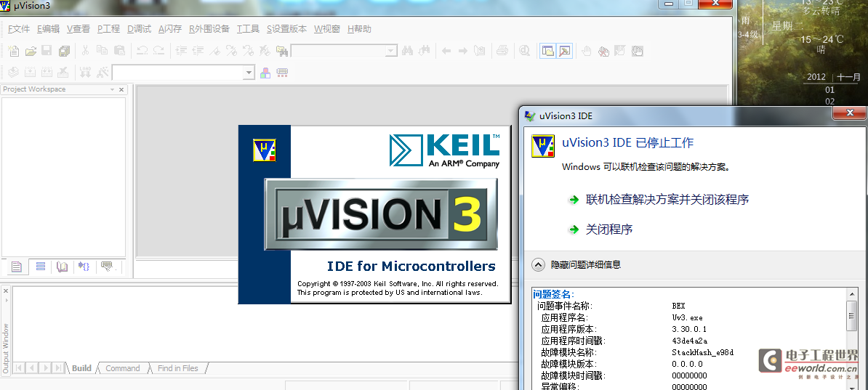Click the Start/Stop Debug Session icon
The image size is (868, 390).
coord(524,51)
